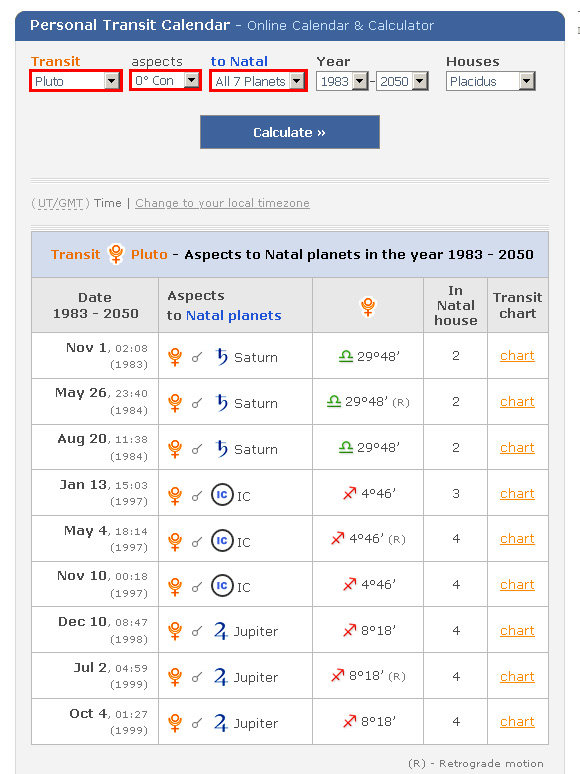The width and height of the screenshot is (580, 774).
Task: Open the start year dropdown showing 1983
Action: 343,81
